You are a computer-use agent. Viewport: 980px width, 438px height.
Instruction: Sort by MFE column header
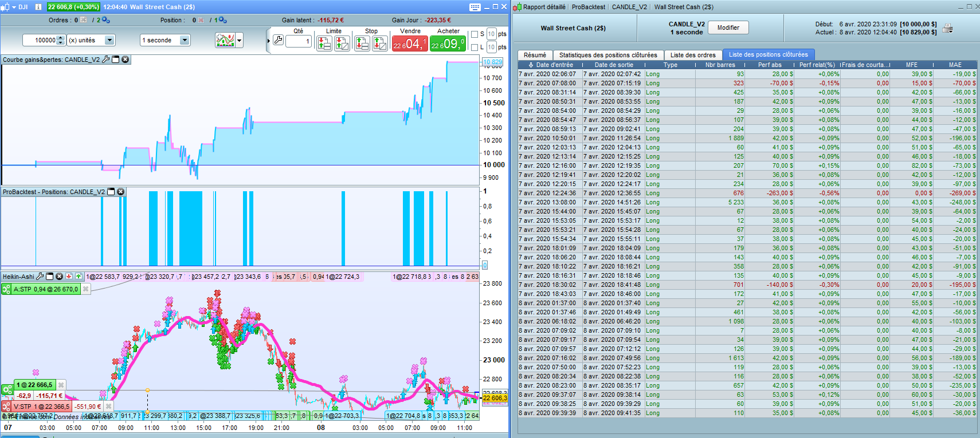912,65
